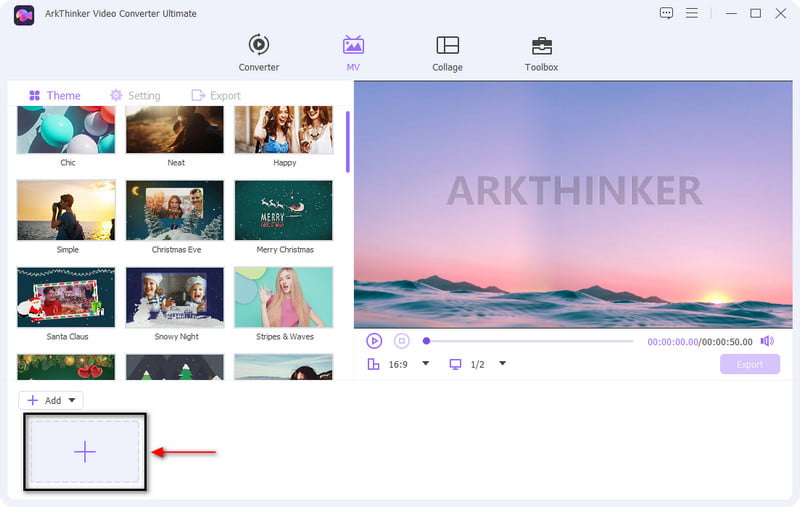Minimize the ArkThinker window
The width and height of the screenshot is (800, 507).
(x=731, y=13)
